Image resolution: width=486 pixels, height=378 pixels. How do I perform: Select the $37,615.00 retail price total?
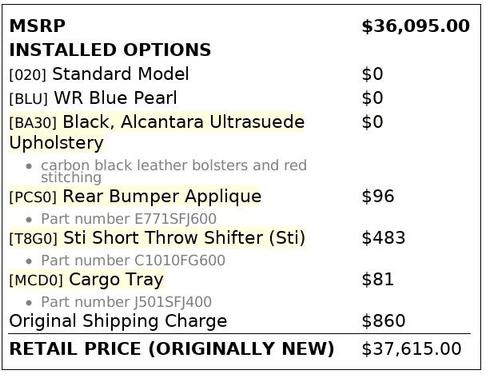(412, 349)
